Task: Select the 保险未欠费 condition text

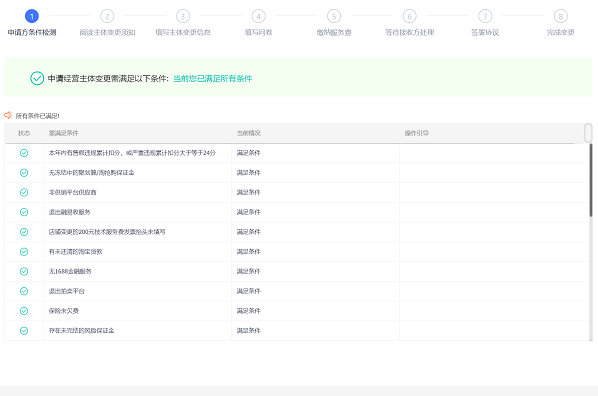Action: pyautogui.click(x=64, y=311)
